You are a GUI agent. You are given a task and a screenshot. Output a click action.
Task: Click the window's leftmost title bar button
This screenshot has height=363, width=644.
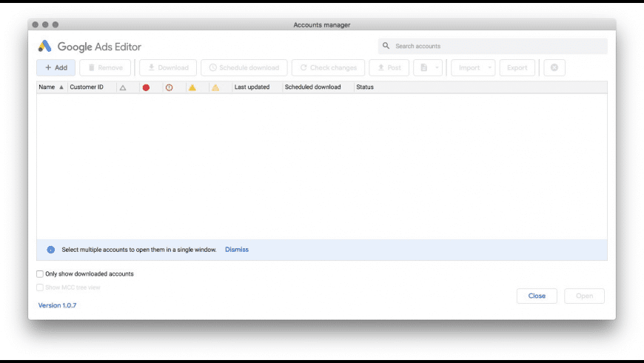point(36,24)
